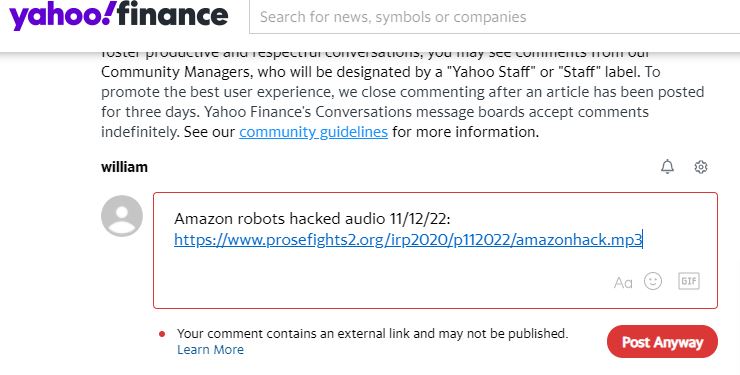Open the community guidelines link
The height and width of the screenshot is (375, 740).
313,132
